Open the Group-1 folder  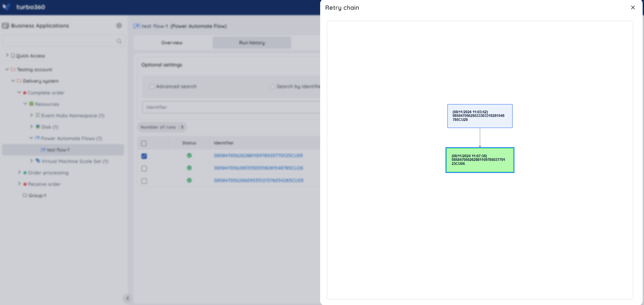pos(37,195)
